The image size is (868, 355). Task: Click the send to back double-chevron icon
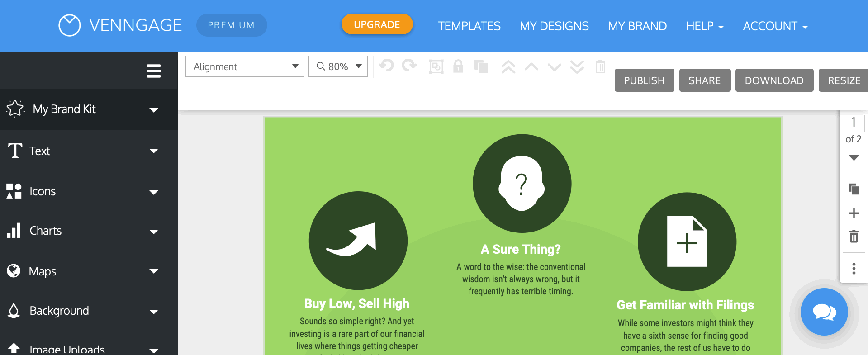tap(577, 67)
